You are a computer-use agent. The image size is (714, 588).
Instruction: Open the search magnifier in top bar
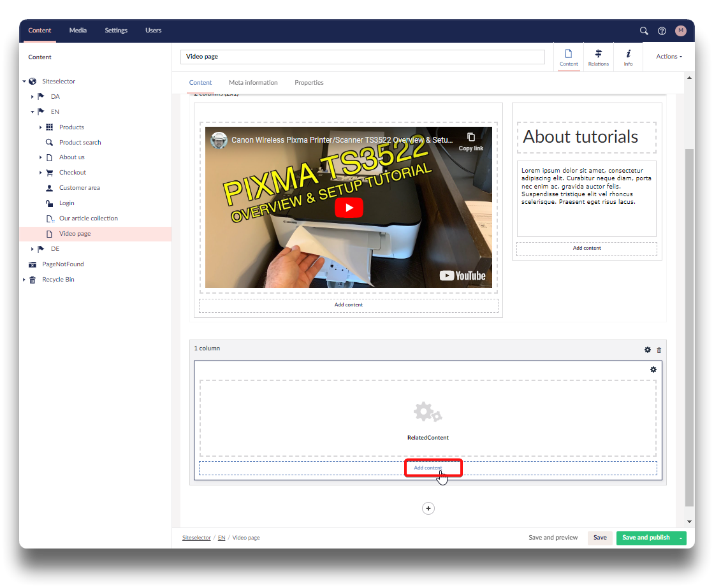644,31
